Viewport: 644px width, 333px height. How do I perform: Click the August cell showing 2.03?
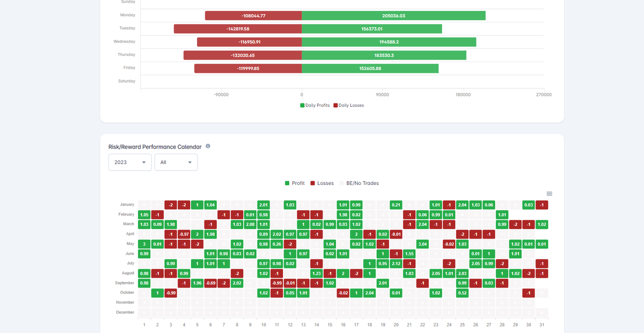(x=463, y=273)
